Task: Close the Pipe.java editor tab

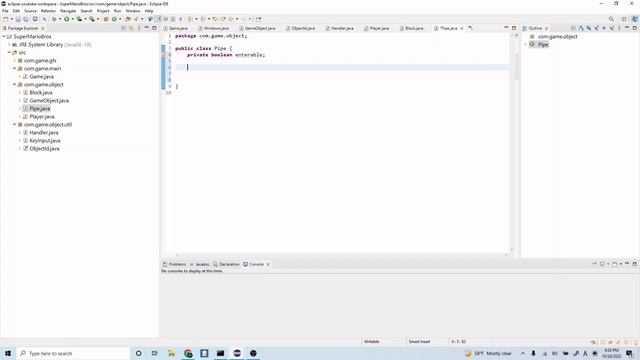Action: 462,28
